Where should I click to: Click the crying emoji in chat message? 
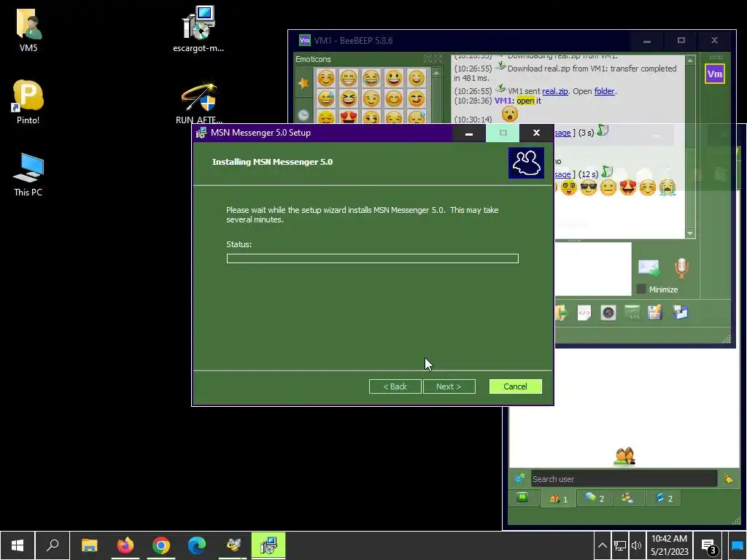[667, 187]
